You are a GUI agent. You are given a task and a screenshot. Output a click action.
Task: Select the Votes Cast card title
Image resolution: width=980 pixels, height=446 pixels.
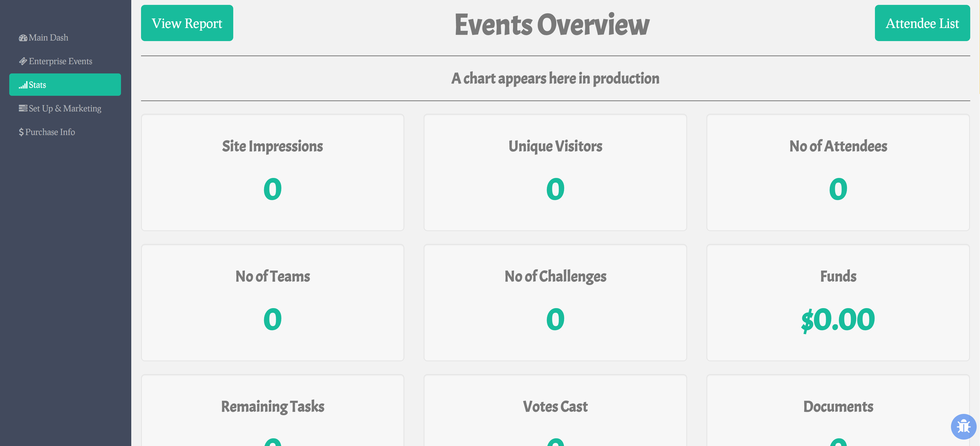(x=555, y=407)
